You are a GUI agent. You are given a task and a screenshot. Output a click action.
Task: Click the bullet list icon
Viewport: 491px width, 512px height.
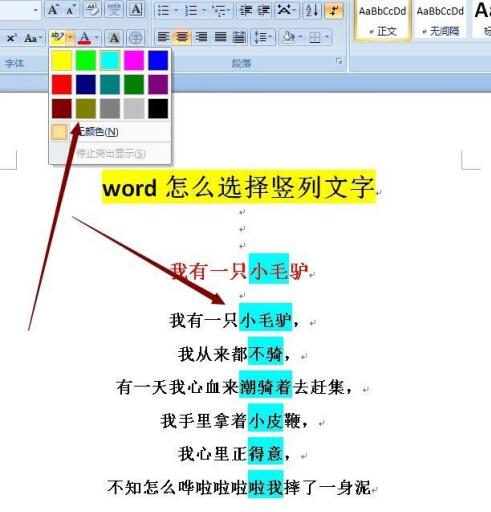pos(163,10)
